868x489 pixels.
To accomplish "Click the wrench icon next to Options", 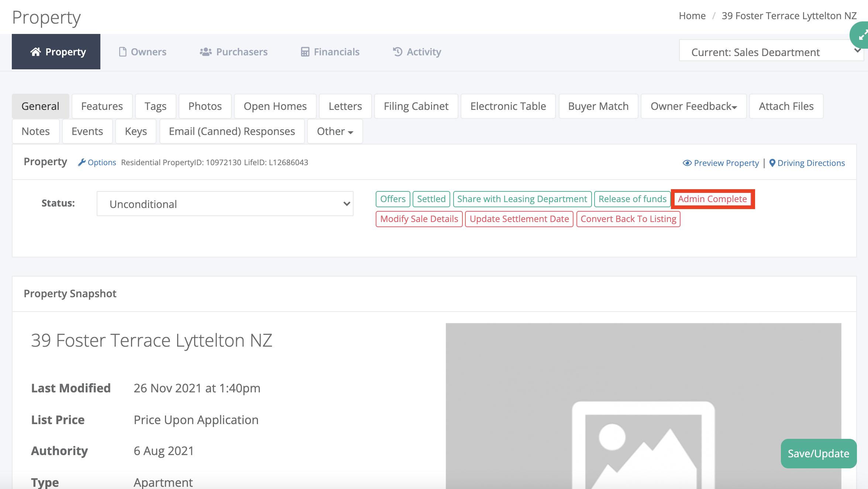I will tap(82, 162).
